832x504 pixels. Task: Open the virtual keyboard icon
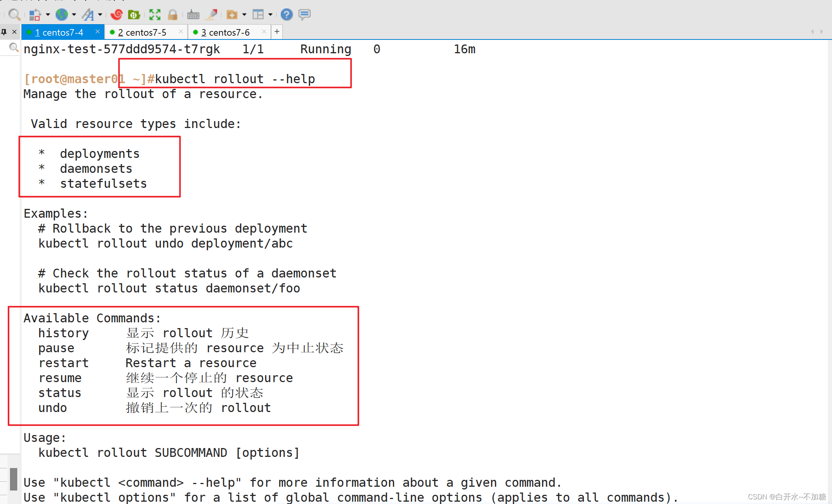pyautogui.click(x=193, y=15)
